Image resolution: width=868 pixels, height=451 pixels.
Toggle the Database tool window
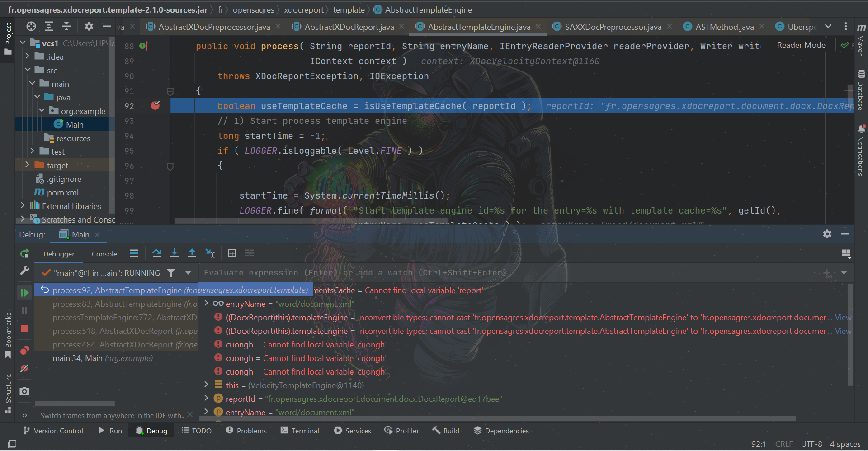[861, 90]
